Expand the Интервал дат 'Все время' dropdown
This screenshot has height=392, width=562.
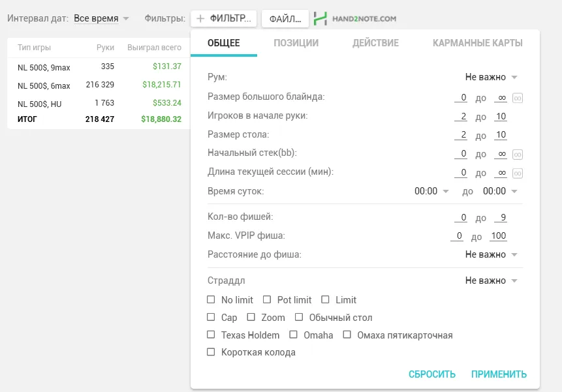pos(101,18)
